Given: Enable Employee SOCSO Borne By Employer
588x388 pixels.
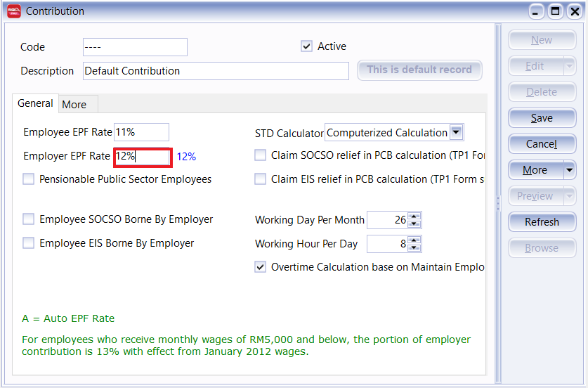Looking at the screenshot, I should tap(29, 219).
